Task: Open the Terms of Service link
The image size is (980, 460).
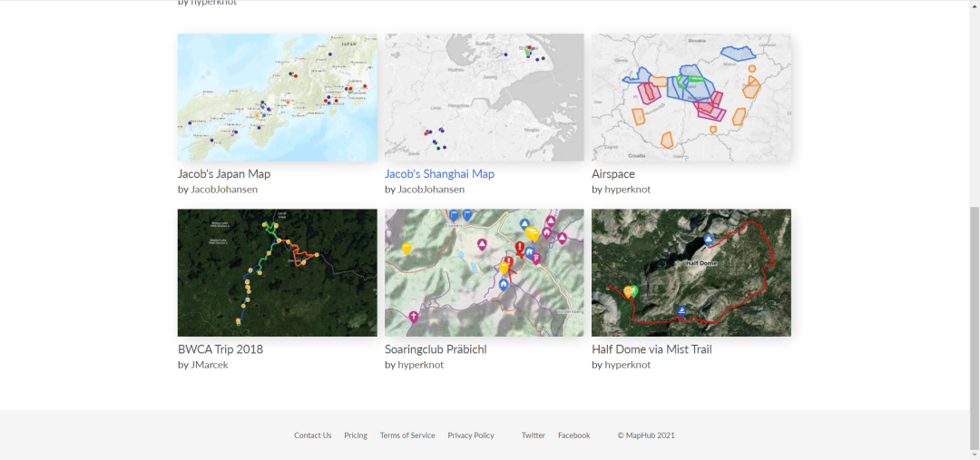Action: coord(407,436)
